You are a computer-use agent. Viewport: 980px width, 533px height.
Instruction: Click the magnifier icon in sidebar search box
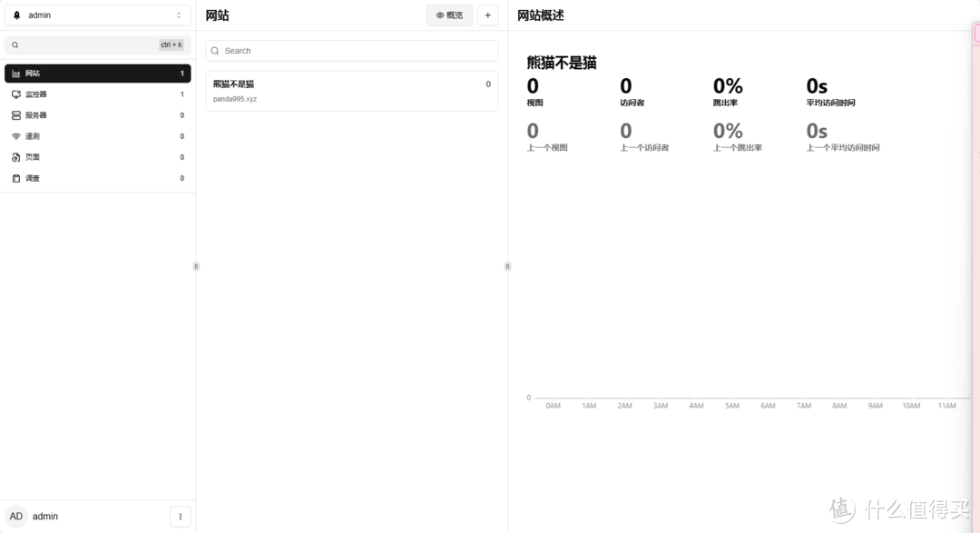[x=15, y=44]
